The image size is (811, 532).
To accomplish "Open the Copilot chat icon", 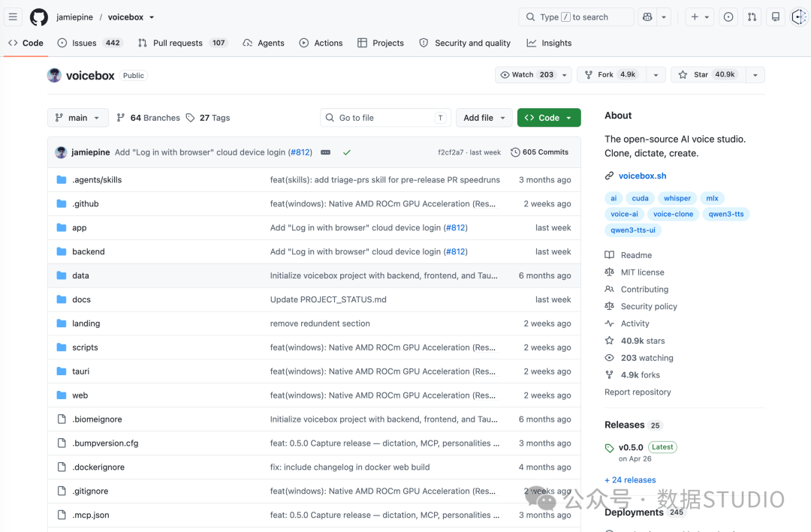I will click(647, 17).
